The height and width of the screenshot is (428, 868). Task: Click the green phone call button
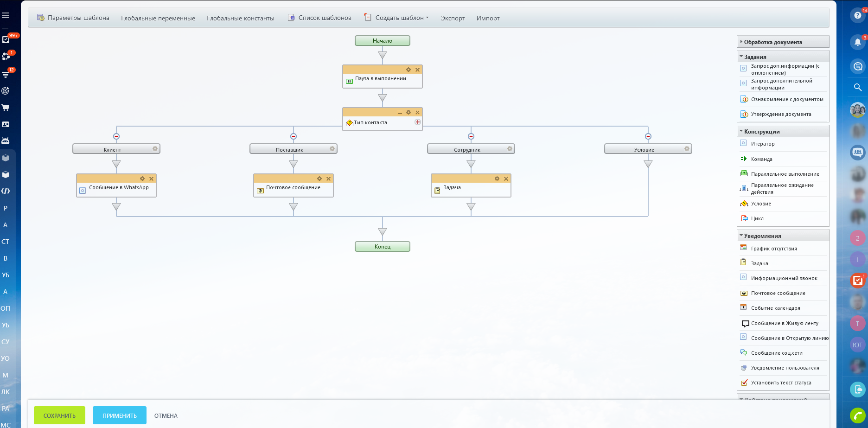coord(857,415)
